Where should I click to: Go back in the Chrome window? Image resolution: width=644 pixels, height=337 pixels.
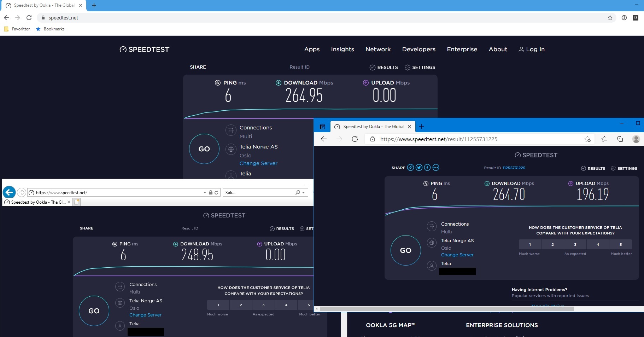(6, 18)
